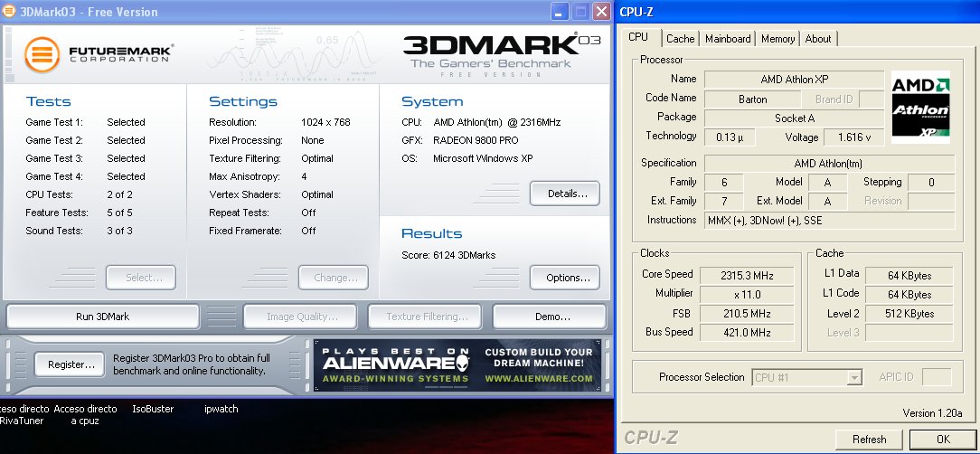Launch the Demo in 3DMark03

[551, 317]
